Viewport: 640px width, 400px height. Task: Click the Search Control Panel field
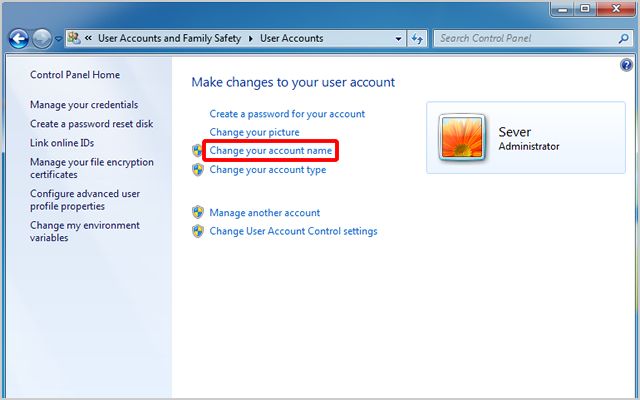(520, 39)
